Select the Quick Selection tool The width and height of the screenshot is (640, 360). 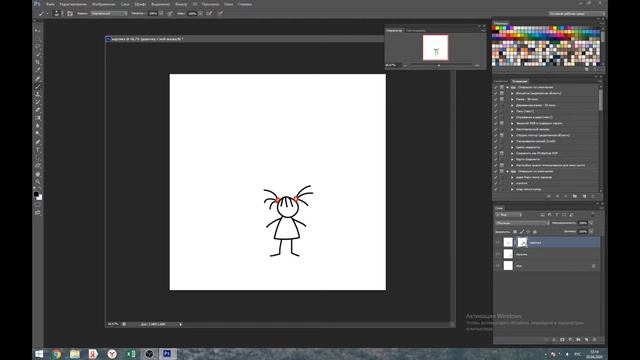point(38,54)
